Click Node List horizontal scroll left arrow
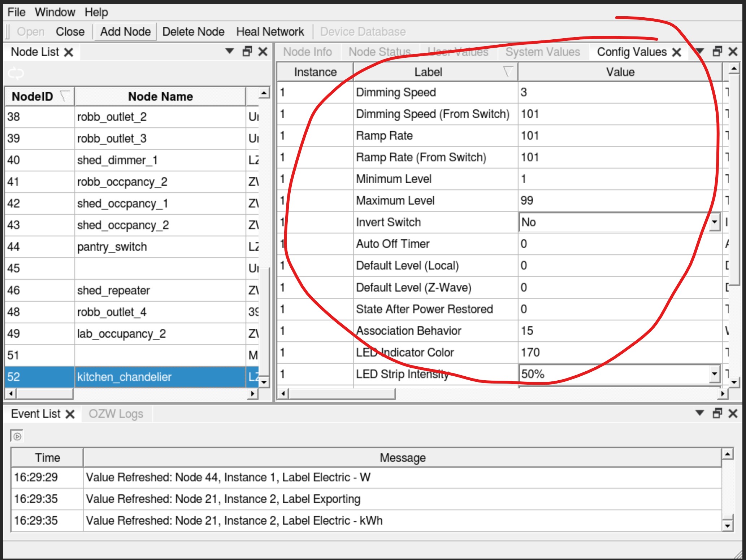 pyautogui.click(x=11, y=393)
